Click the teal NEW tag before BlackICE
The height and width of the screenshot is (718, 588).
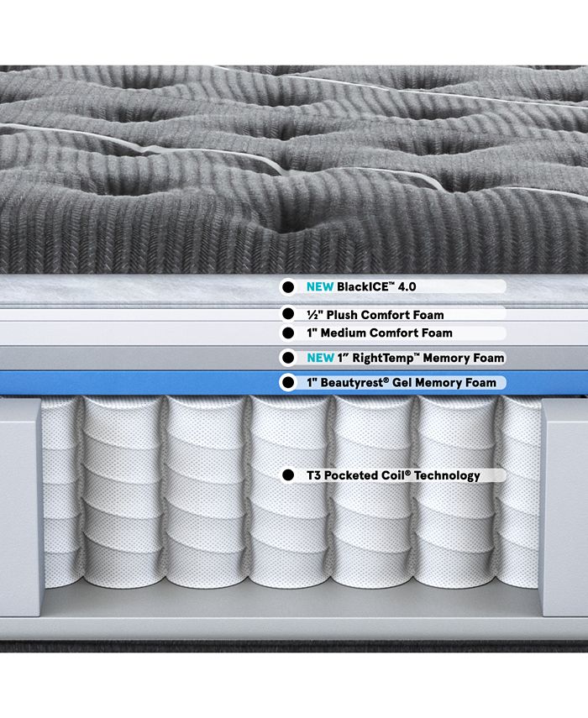point(320,286)
